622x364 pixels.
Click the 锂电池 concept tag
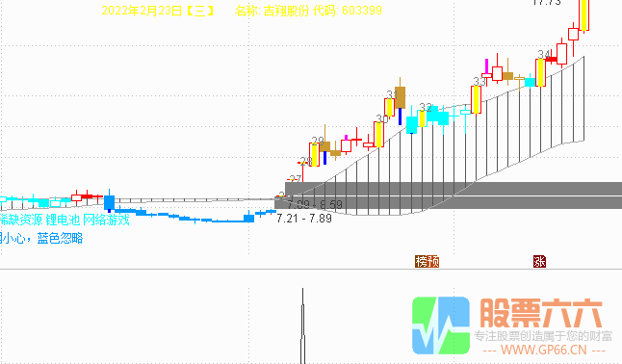[64, 220]
